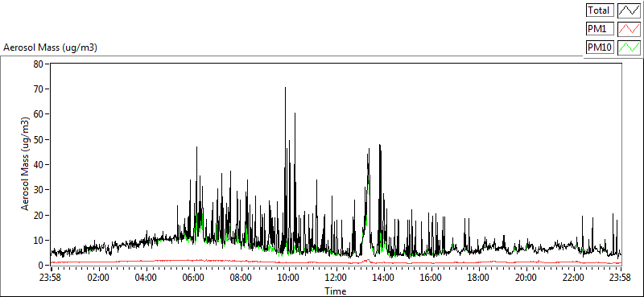Click the 70 ug/m3 peak near 10:00
644x297 pixels.
pos(285,88)
